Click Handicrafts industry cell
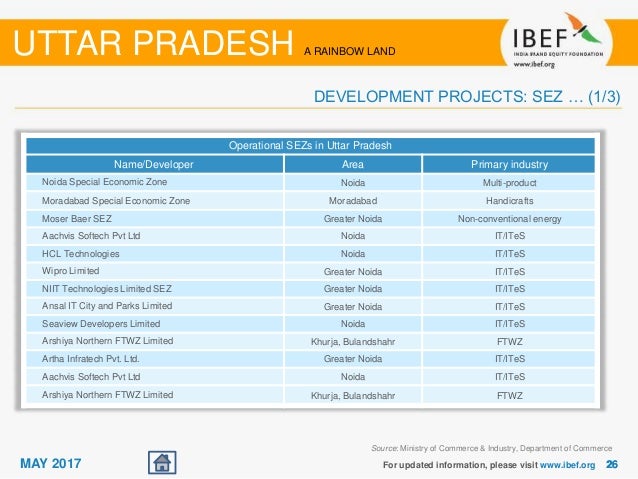The height and width of the screenshot is (479, 638). click(x=509, y=201)
